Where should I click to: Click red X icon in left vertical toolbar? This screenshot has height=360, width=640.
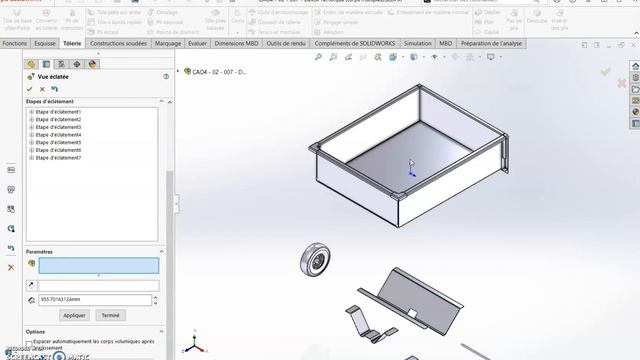11,267
